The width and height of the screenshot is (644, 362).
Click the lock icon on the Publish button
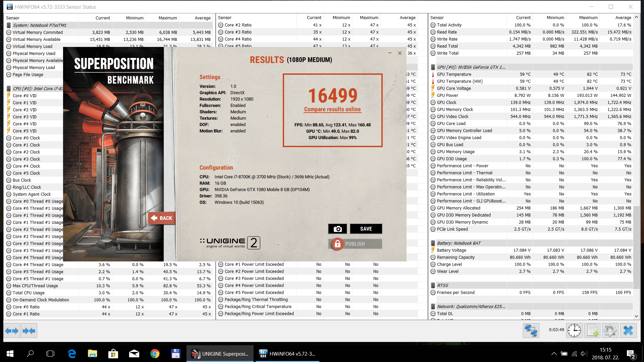click(337, 244)
